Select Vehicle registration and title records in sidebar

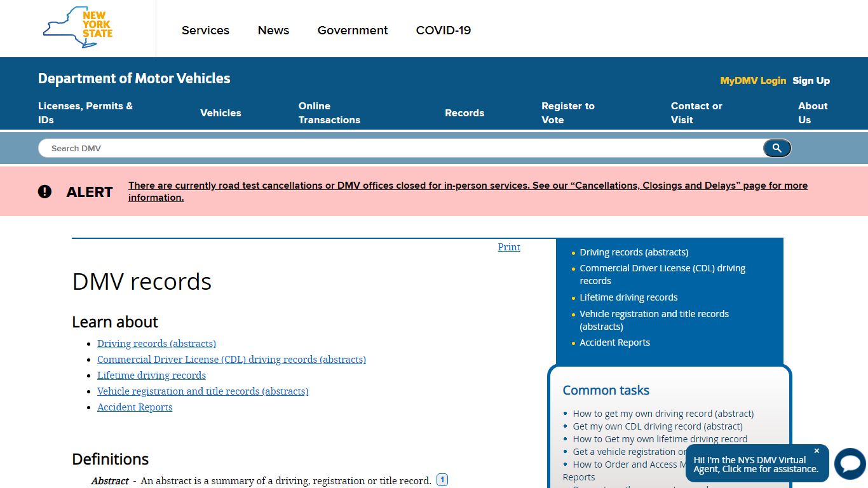[654, 320]
